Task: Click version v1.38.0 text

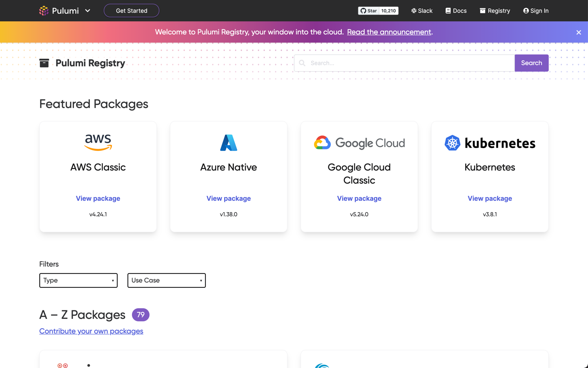Action: pyautogui.click(x=229, y=214)
